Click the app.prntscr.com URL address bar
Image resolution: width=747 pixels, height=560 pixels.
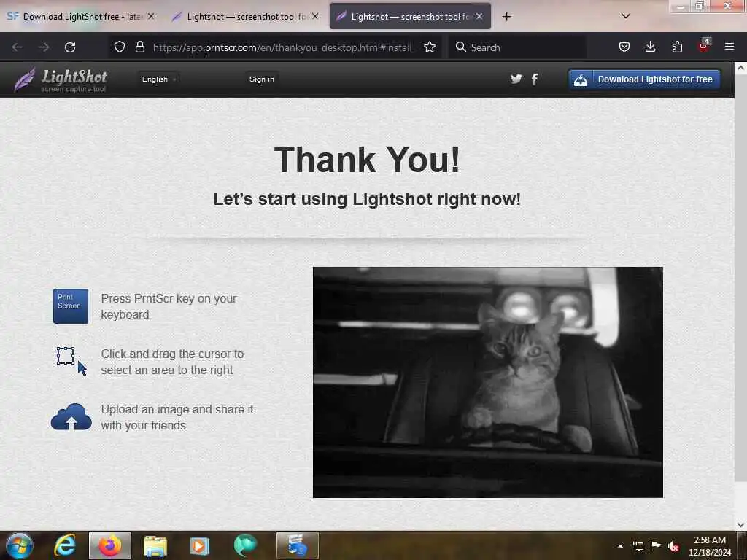pyautogui.click(x=282, y=47)
